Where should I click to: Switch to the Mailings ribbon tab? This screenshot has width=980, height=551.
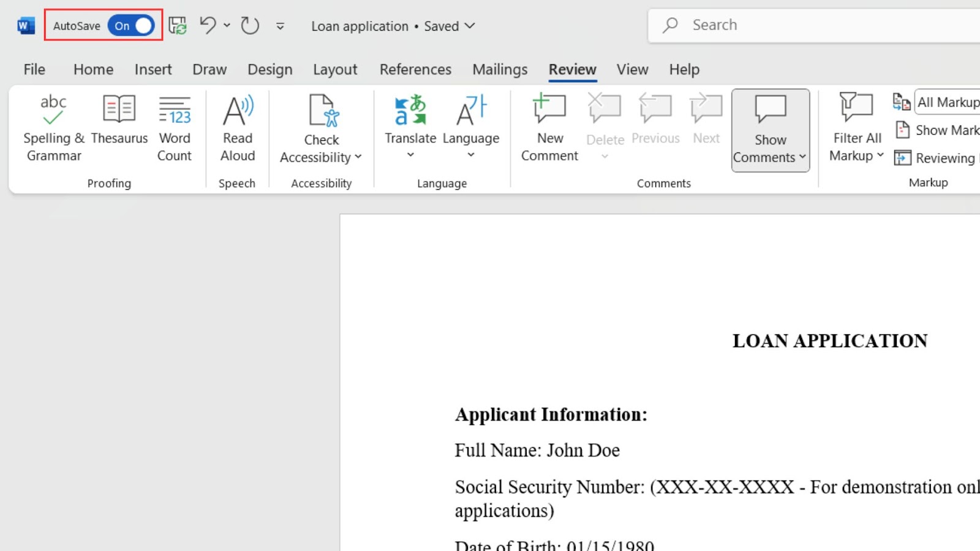pyautogui.click(x=500, y=69)
